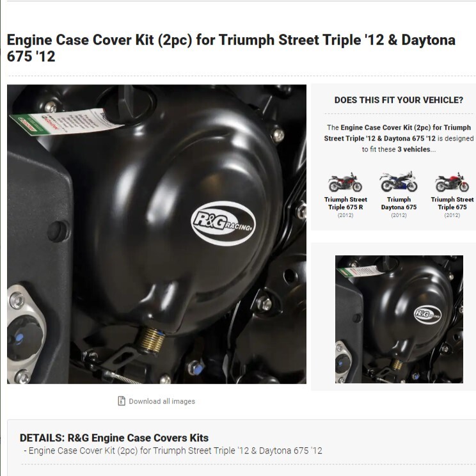Open the Triumph Street Triple 675 R label

pyautogui.click(x=345, y=203)
